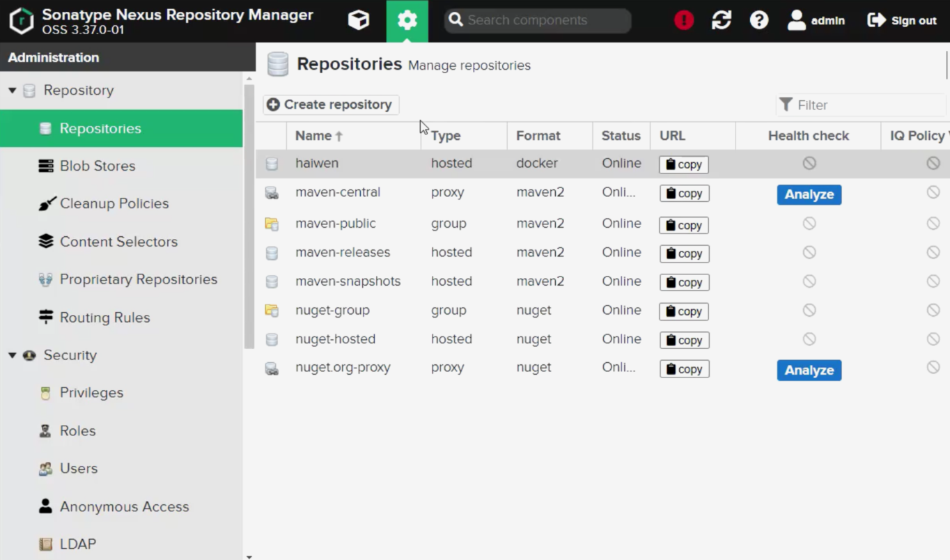Refresh the view using the refresh icon
The width and height of the screenshot is (950, 560).
coord(722,20)
